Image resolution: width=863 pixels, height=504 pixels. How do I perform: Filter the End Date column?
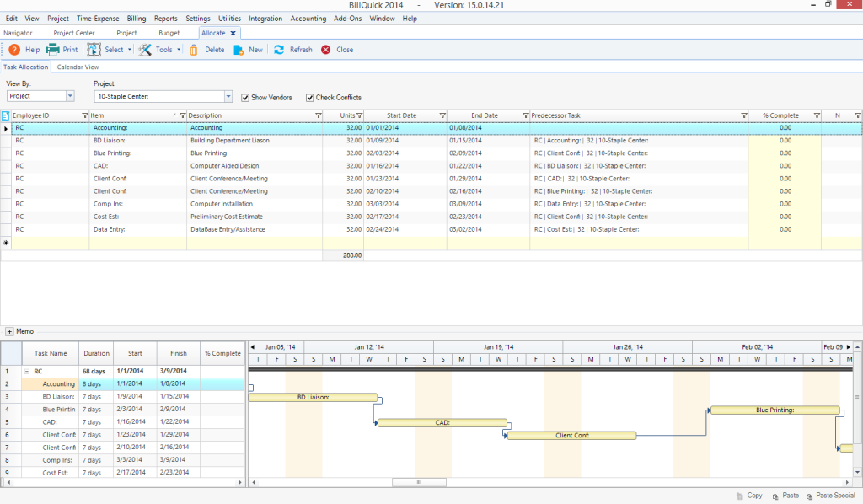point(526,115)
